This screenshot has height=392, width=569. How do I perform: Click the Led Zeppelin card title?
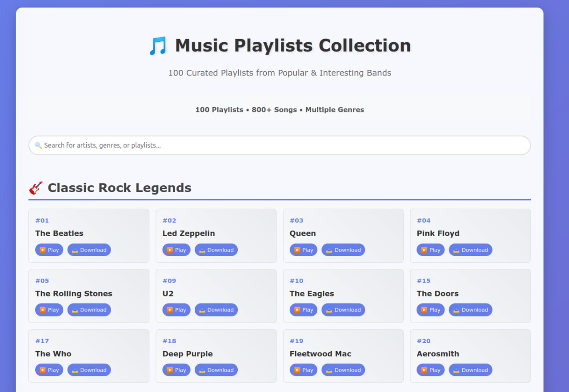click(188, 233)
